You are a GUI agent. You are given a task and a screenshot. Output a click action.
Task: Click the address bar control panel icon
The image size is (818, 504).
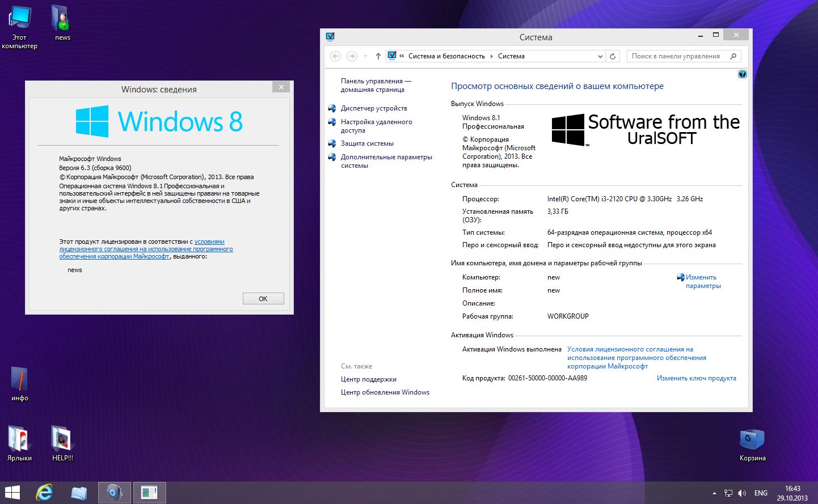pos(392,56)
